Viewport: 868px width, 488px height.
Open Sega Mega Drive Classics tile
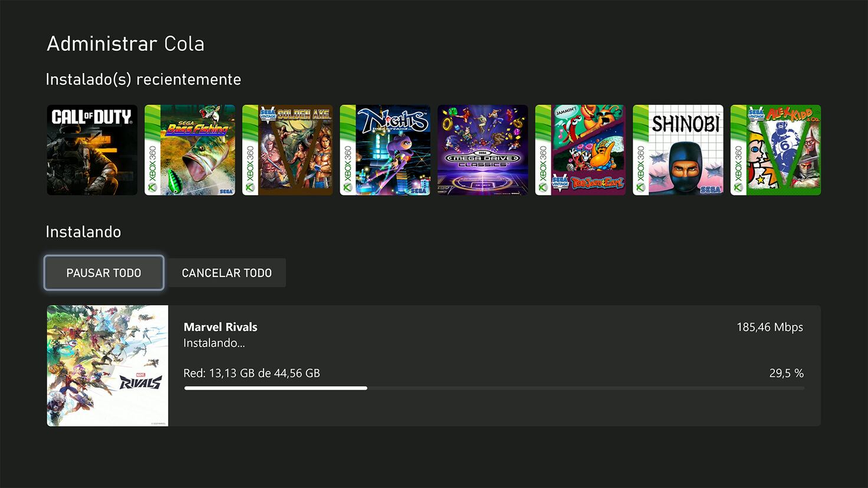482,150
